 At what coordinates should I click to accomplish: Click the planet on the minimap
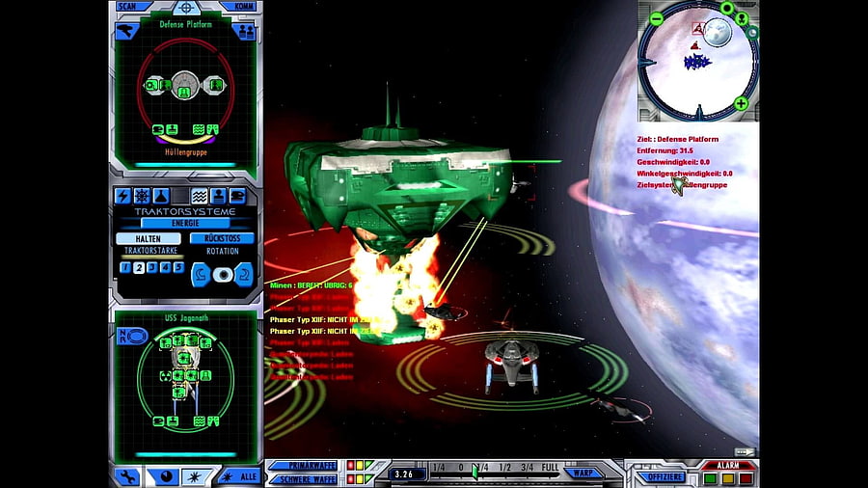[x=718, y=32]
